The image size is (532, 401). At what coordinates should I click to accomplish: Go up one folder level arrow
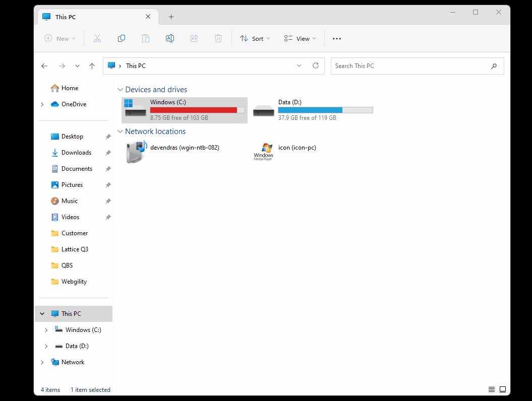92,66
